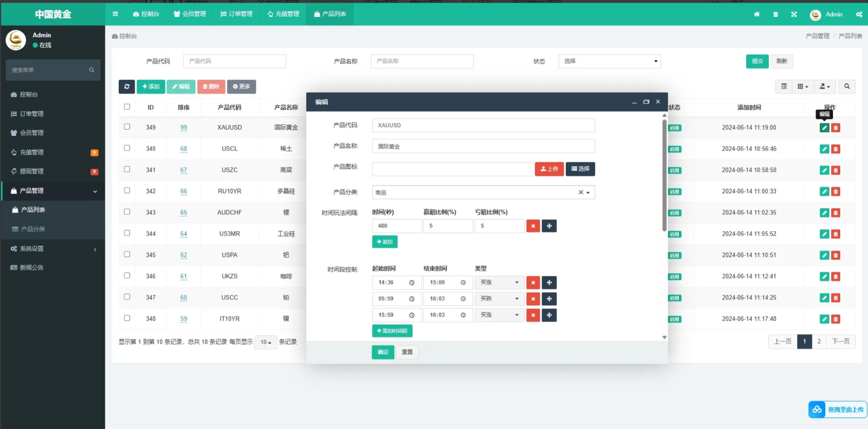This screenshot has width=868, height=429.
Task: Open the 状态 filter dropdown
Action: (610, 61)
